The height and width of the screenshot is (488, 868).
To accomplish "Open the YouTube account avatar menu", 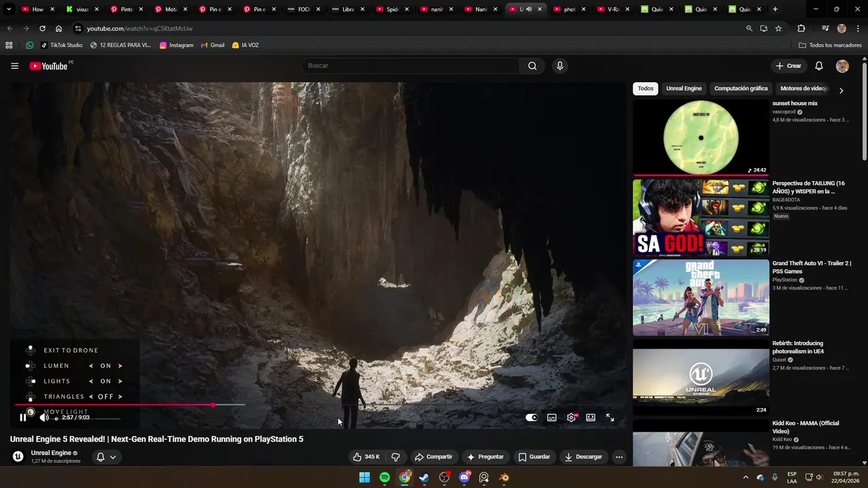I will click(842, 66).
